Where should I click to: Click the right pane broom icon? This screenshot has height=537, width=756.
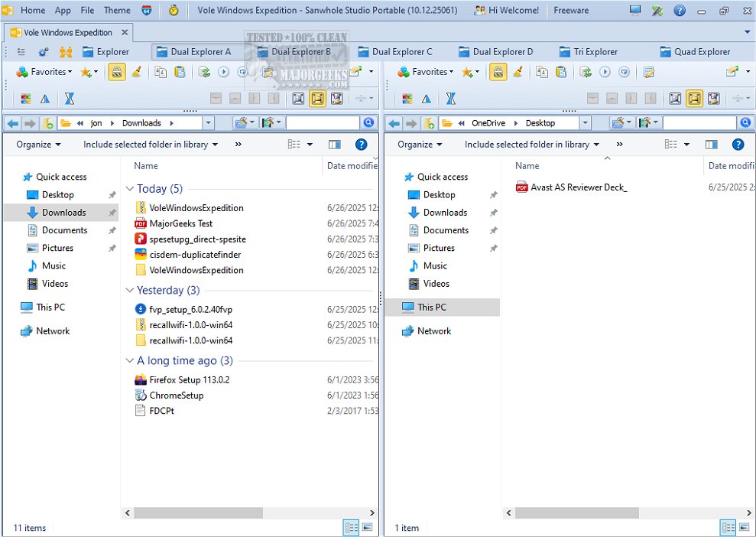click(518, 73)
